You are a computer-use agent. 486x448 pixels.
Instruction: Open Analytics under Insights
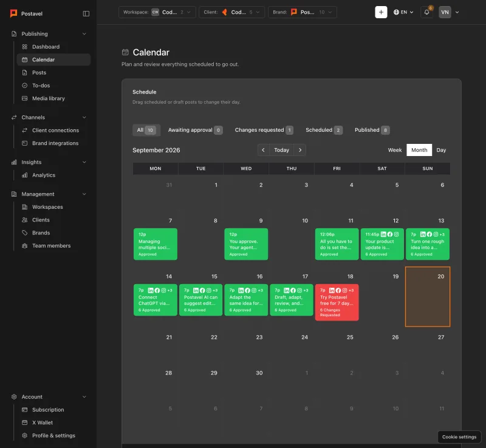coord(53,175)
